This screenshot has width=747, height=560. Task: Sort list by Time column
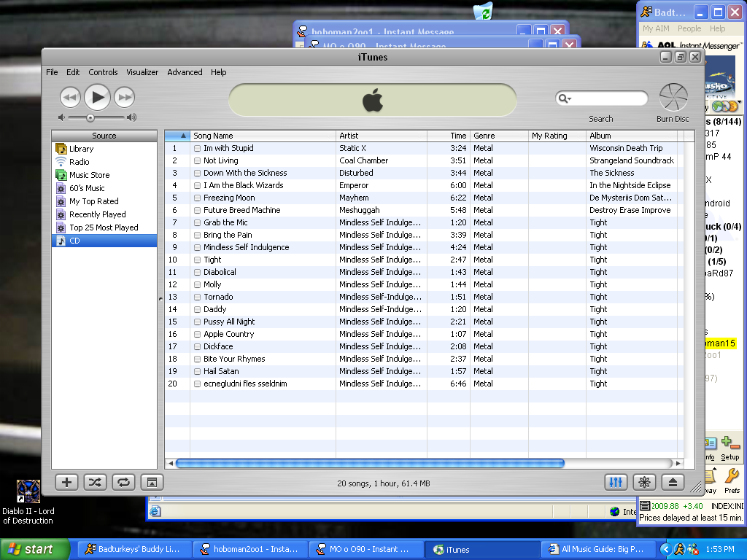point(449,136)
